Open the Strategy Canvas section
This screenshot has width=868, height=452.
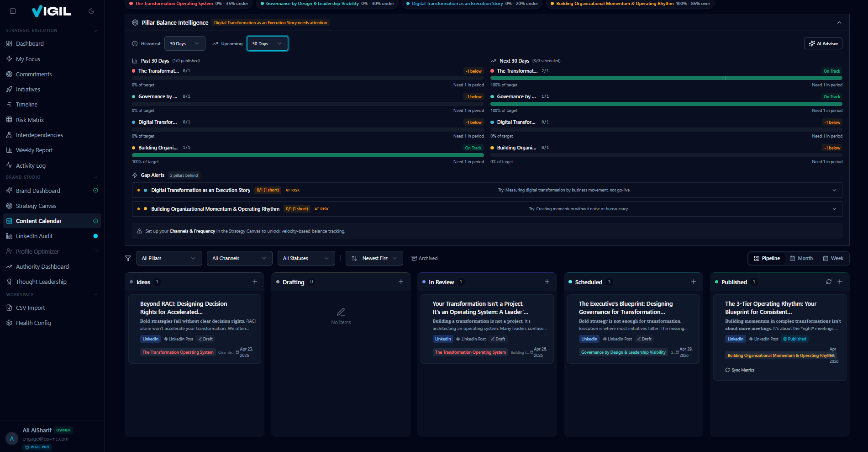(36, 206)
